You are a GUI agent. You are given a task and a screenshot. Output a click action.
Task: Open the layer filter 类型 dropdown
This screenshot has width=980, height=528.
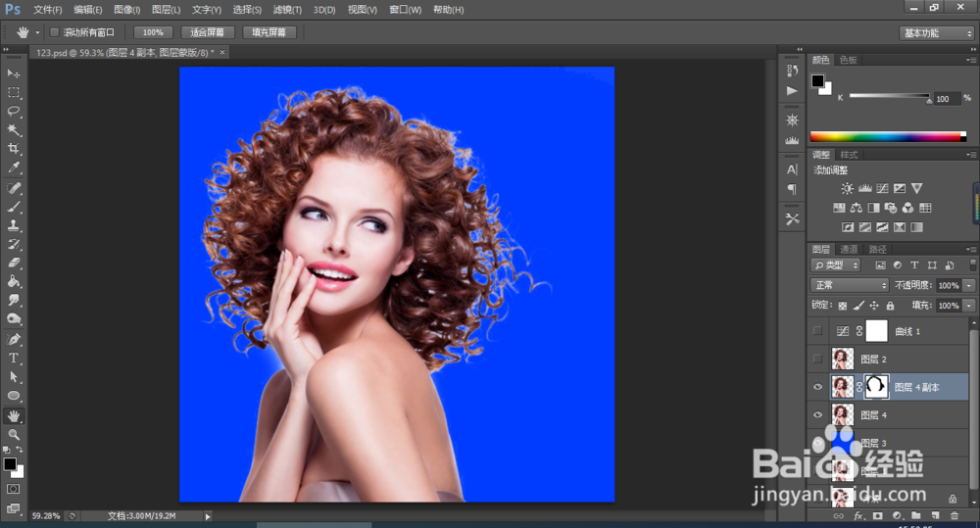(836, 264)
